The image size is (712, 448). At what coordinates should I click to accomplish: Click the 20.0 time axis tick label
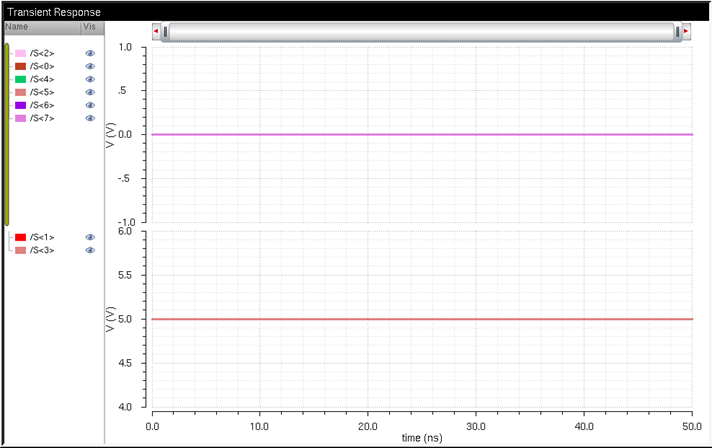click(367, 427)
